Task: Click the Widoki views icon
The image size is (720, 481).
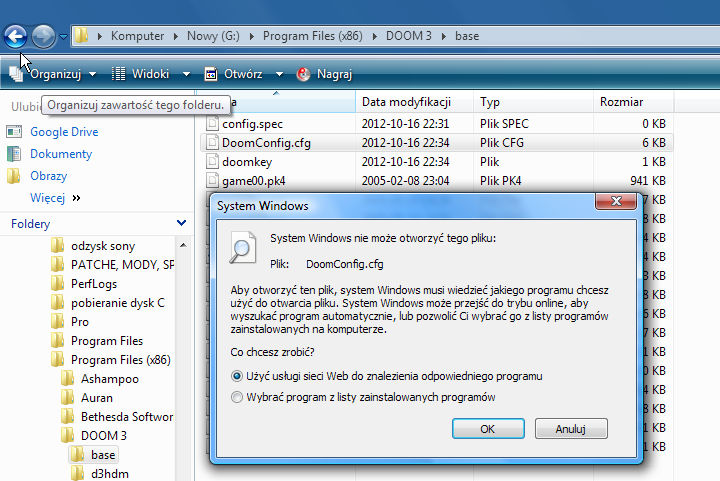Action: click(118, 74)
